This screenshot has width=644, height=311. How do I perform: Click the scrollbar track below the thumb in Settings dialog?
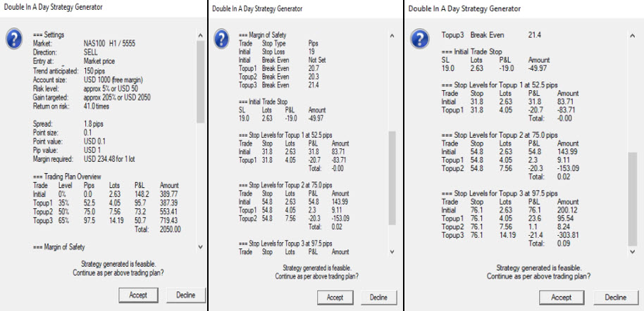click(200, 183)
